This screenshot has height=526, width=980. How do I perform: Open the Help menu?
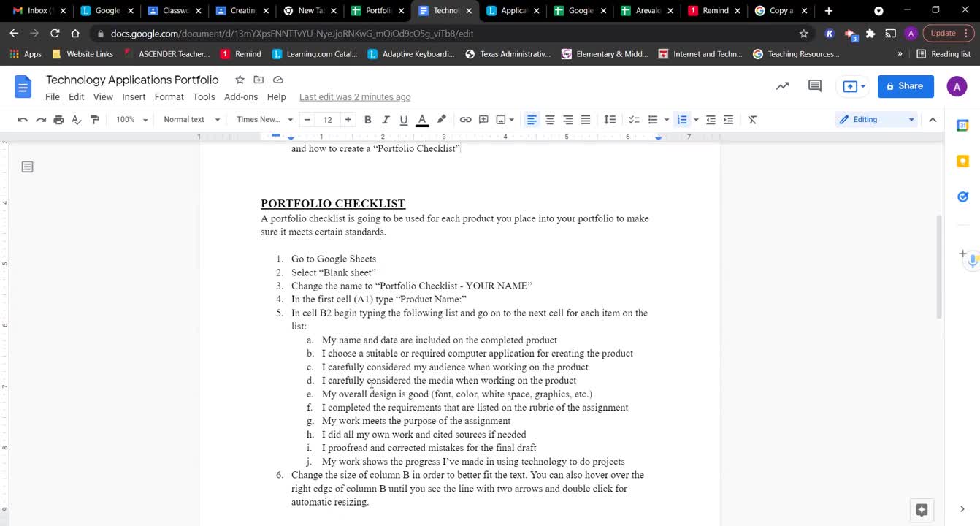click(276, 97)
